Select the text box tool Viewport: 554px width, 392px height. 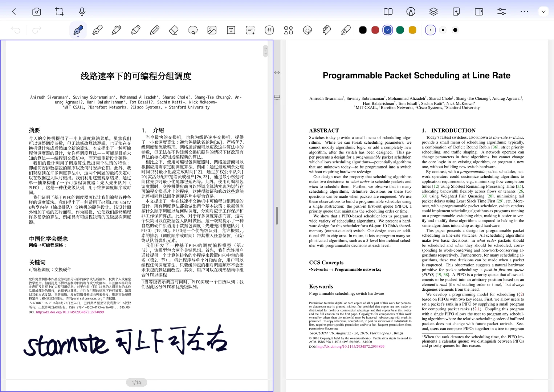click(x=231, y=30)
